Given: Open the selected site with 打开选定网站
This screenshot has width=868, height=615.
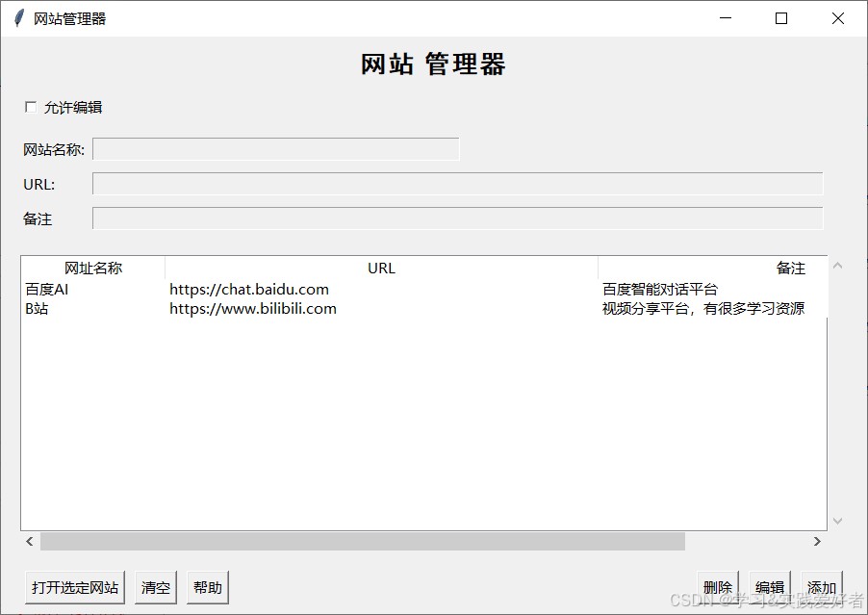Looking at the screenshot, I should pyautogui.click(x=75, y=587).
